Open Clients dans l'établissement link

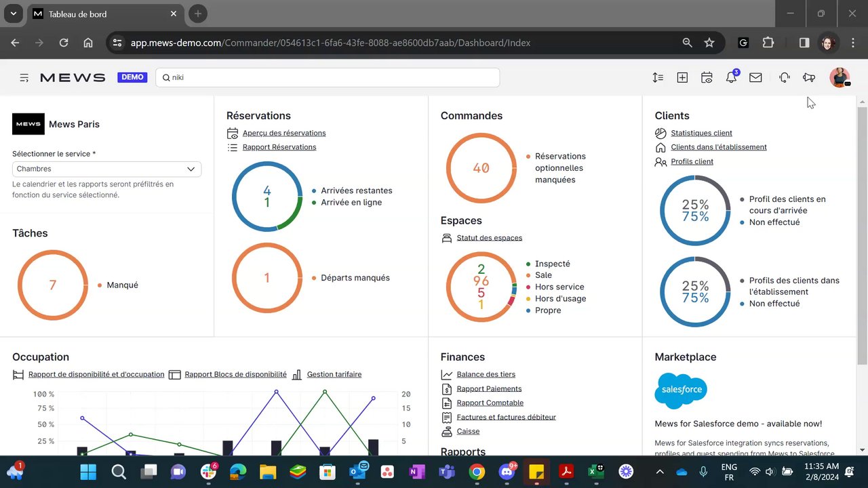(x=719, y=147)
